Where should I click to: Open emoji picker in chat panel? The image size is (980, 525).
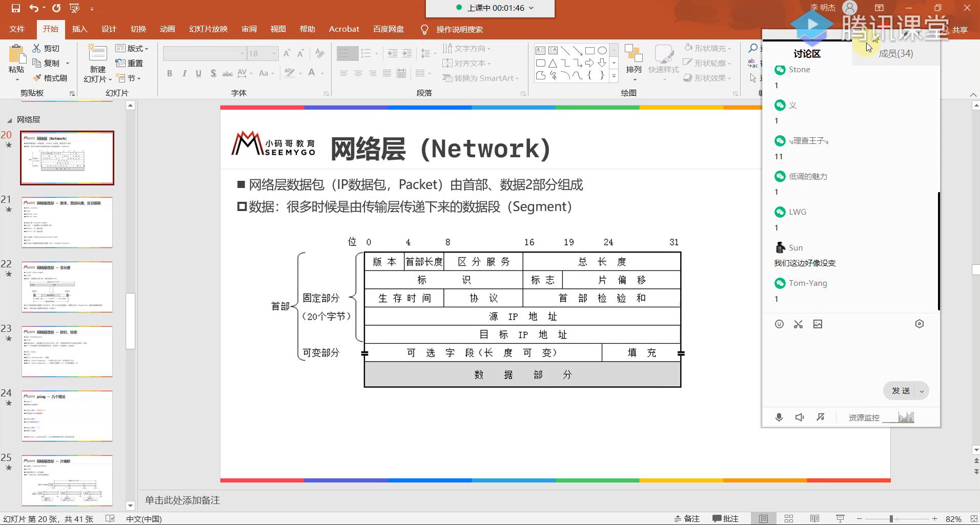(x=779, y=324)
